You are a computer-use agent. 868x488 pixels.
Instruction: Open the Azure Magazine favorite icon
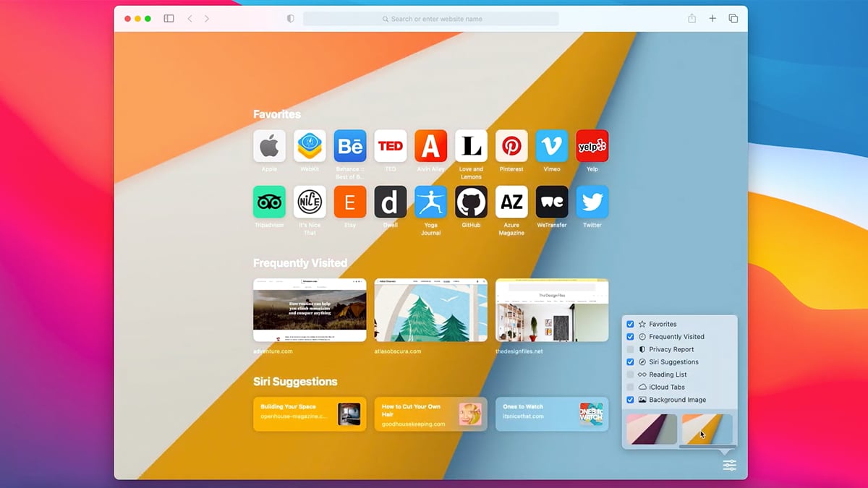pos(511,202)
